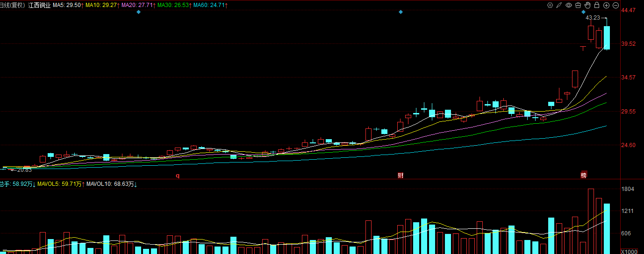The image size is (644, 254).
Task: Click the 44.47 price axis value
Action: 629,10
